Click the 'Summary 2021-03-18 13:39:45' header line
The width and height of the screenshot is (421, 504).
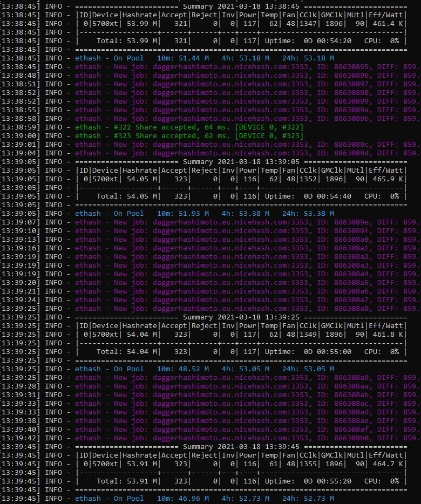pyautogui.click(x=241, y=447)
